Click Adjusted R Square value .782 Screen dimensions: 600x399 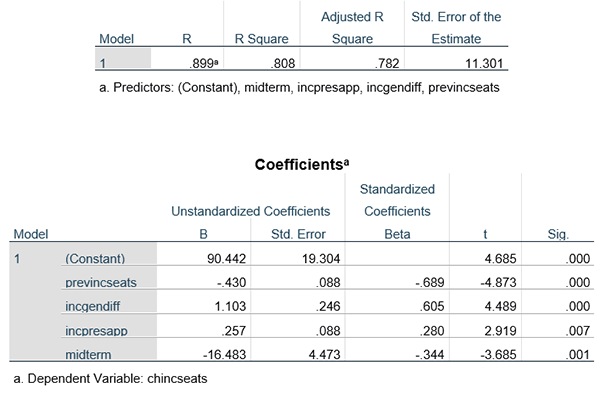(387, 63)
